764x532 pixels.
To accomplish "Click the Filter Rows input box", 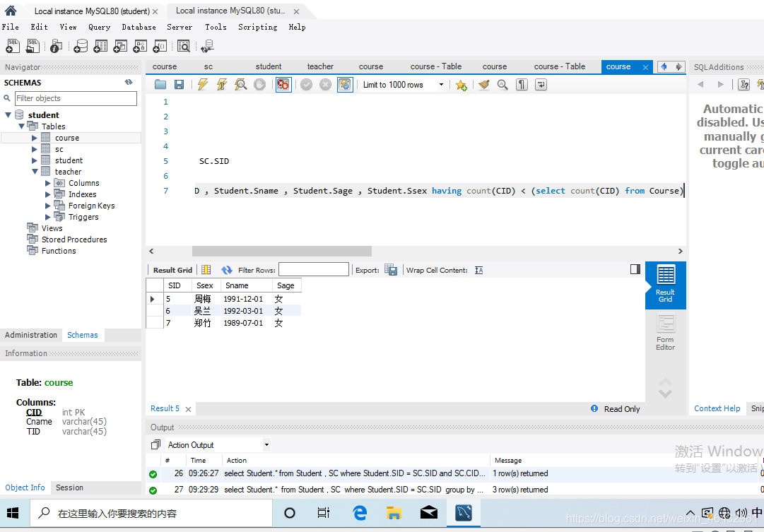I will point(314,269).
